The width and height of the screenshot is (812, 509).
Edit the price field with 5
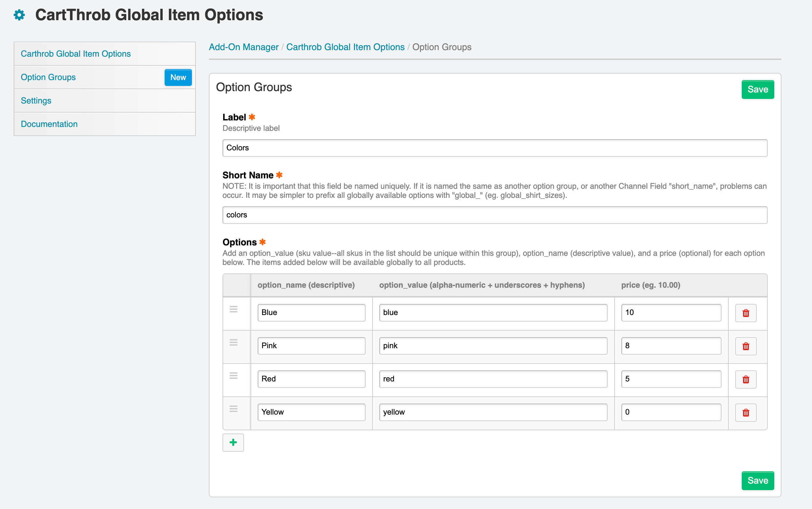click(x=671, y=379)
